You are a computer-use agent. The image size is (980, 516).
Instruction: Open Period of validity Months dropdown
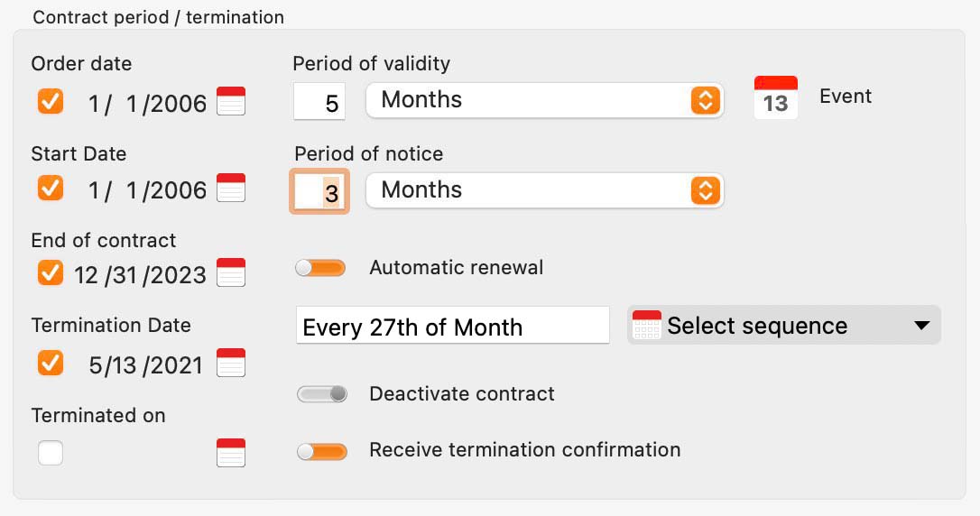(x=544, y=100)
